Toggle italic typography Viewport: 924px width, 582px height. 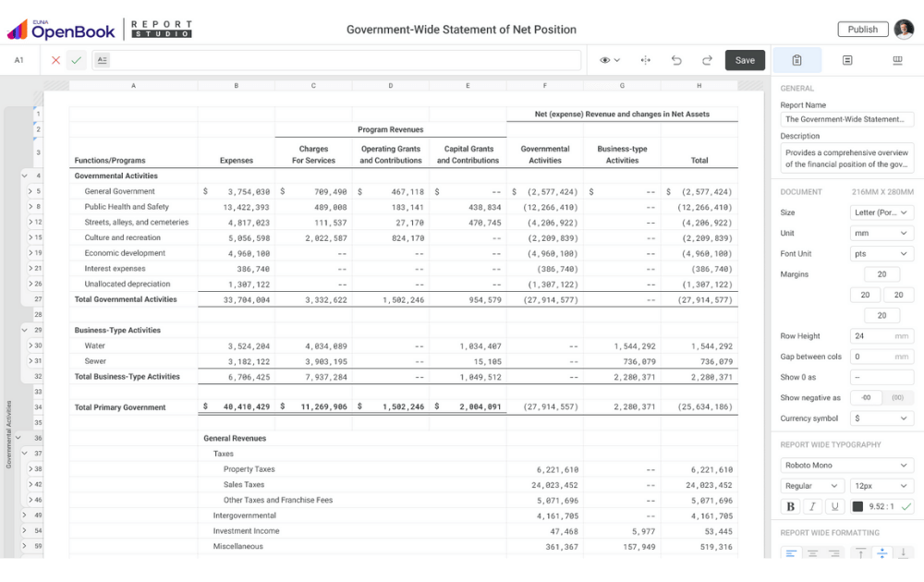pyautogui.click(x=812, y=506)
